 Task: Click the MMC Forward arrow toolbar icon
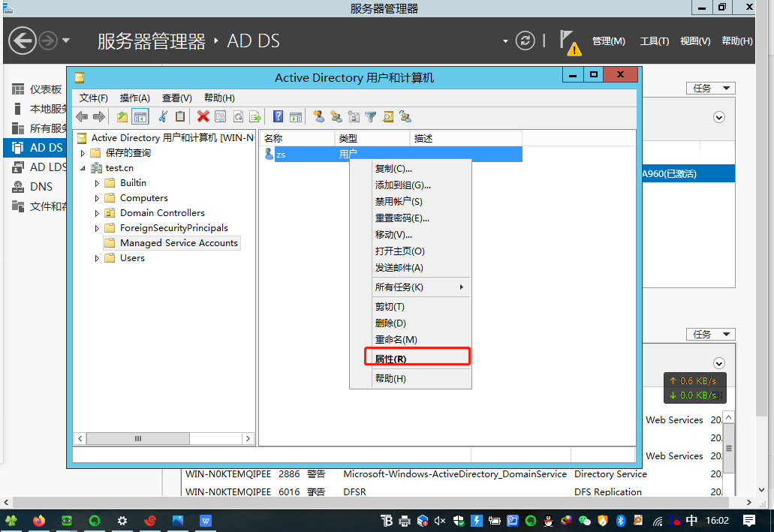pos(99,117)
